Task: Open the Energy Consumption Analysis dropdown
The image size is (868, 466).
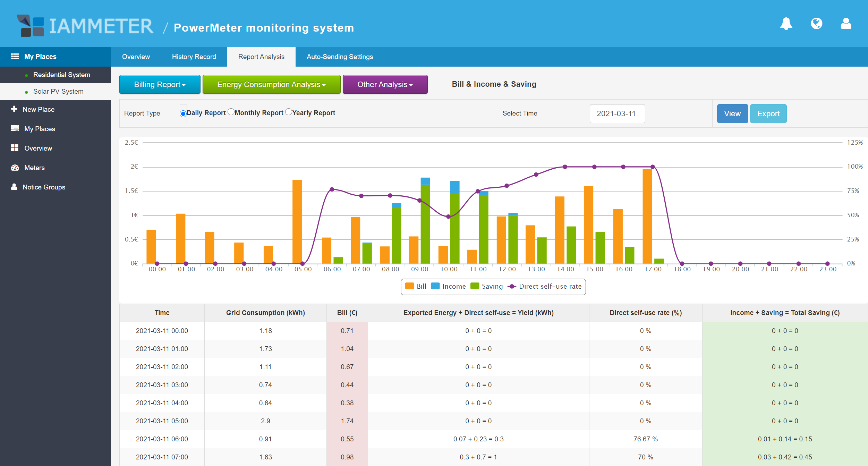Action: pyautogui.click(x=271, y=84)
